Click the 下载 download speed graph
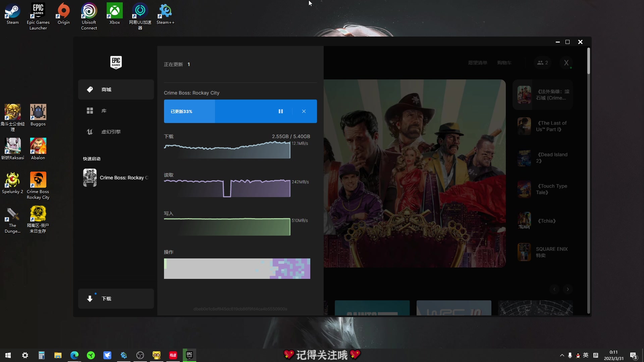 point(227,149)
